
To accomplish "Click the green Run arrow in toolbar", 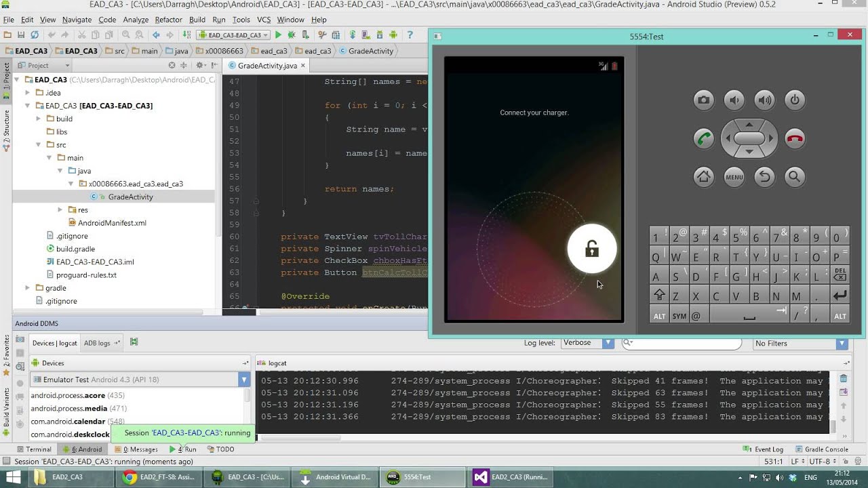I will tap(278, 35).
